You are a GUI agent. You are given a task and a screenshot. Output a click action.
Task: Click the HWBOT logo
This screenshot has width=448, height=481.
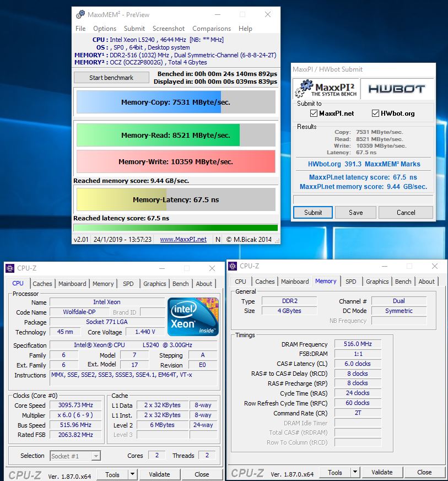point(396,89)
